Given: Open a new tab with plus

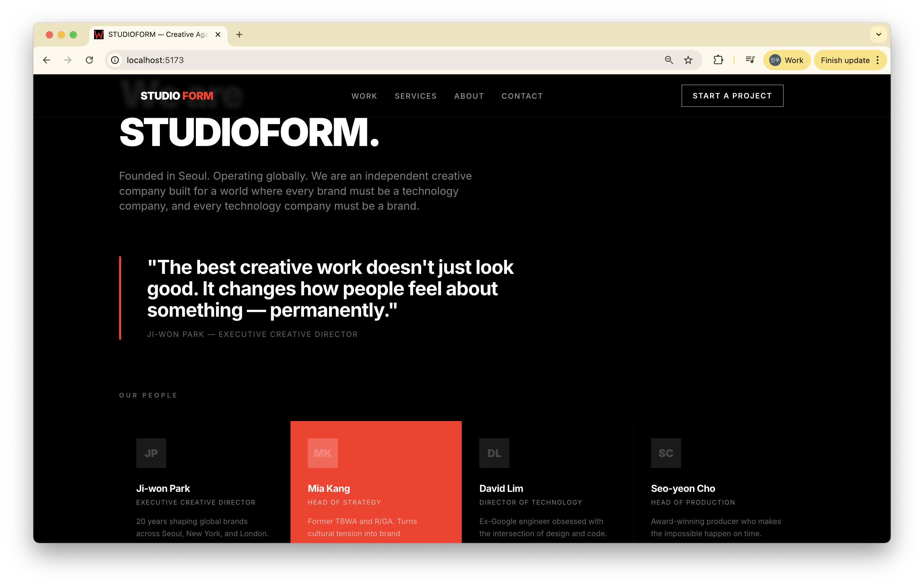Looking at the screenshot, I should pos(239,34).
